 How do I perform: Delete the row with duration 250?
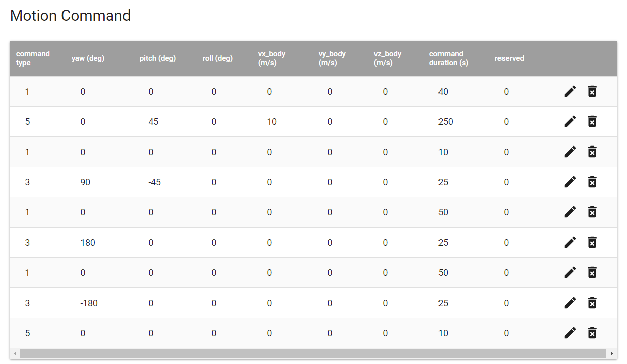(x=592, y=121)
